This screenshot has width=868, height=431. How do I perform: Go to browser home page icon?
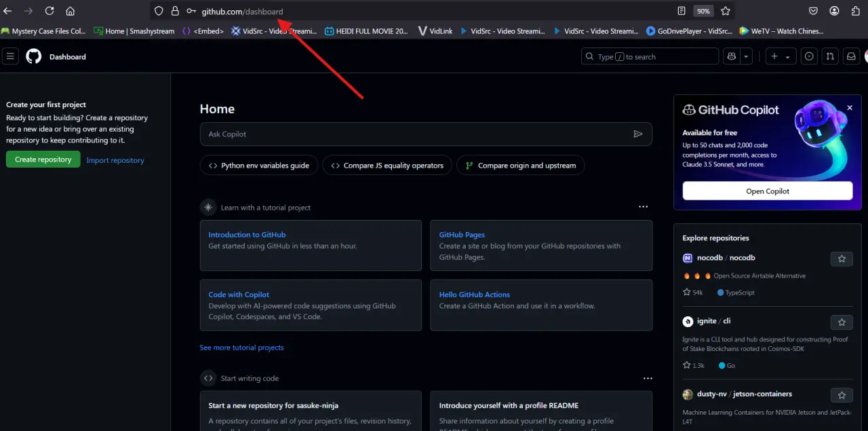pyautogui.click(x=70, y=11)
